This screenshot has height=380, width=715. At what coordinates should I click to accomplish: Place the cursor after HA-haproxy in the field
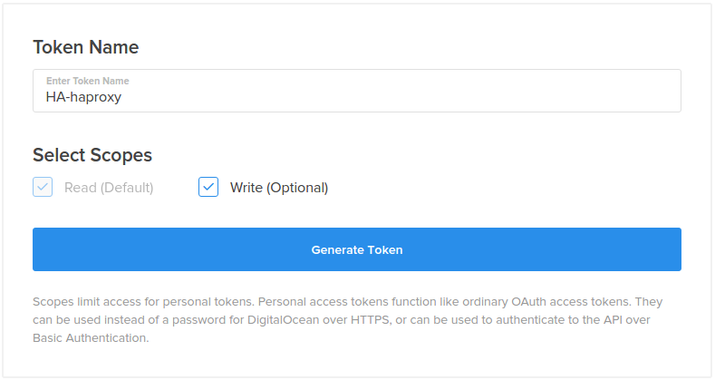pos(123,97)
